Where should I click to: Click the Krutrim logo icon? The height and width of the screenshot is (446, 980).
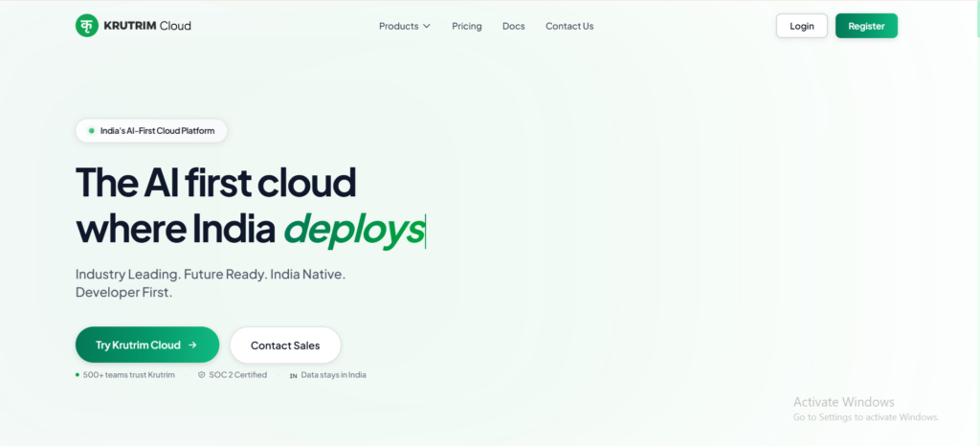click(x=87, y=26)
